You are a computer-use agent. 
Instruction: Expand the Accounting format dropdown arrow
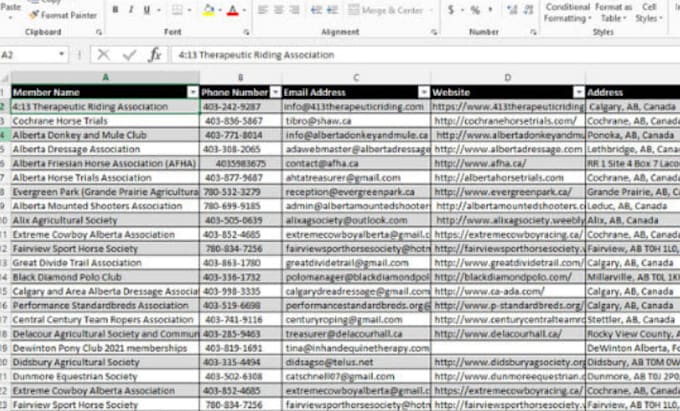[462, 10]
